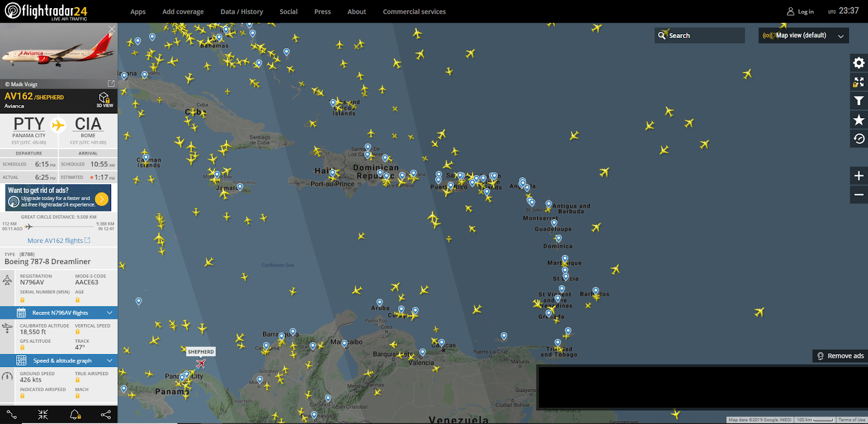
Task: Click the Terms of Use link
Action: pos(852,420)
